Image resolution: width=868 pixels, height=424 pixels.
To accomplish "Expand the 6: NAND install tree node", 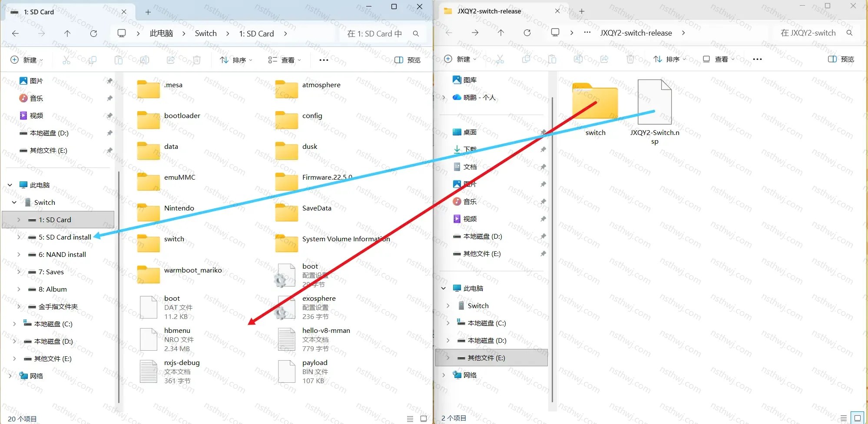I will tap(19, 254).
